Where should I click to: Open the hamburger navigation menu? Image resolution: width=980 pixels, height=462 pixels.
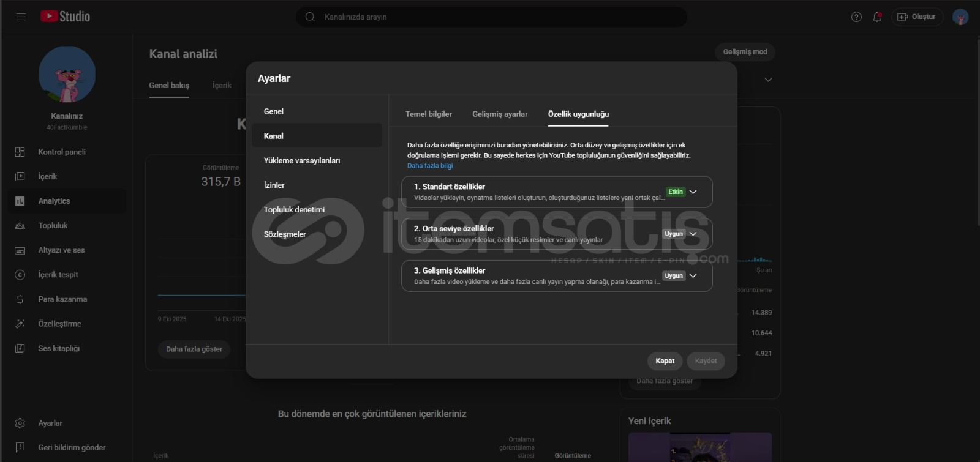(21, 17)
